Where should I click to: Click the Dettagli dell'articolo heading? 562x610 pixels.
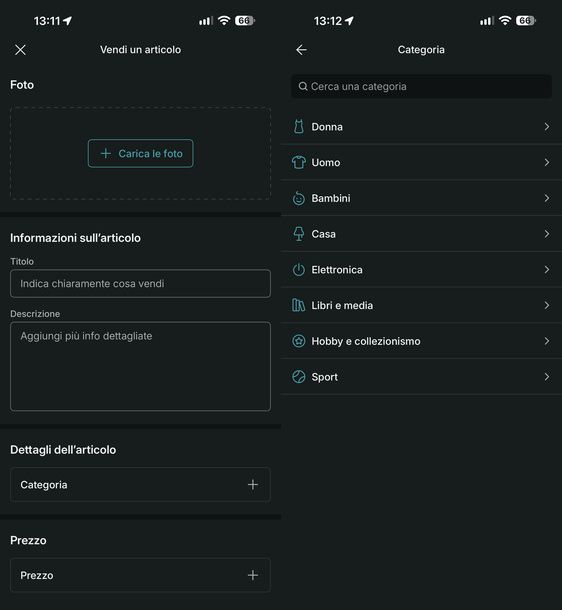tap(63, 450)
